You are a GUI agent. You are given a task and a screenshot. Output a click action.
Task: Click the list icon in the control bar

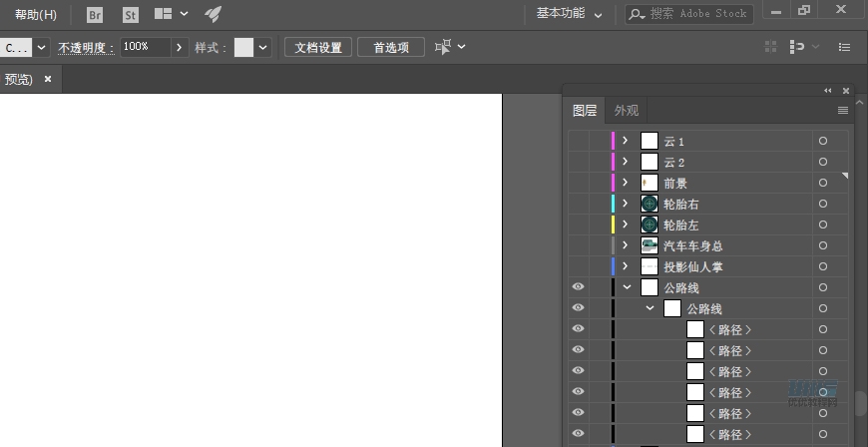pos(844,47)
